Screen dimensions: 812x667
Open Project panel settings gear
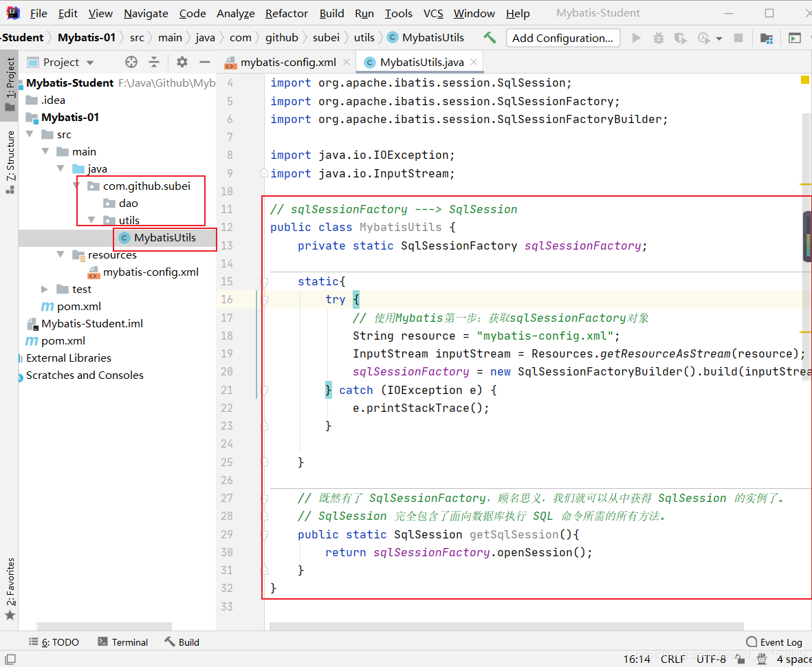[182, 63]
